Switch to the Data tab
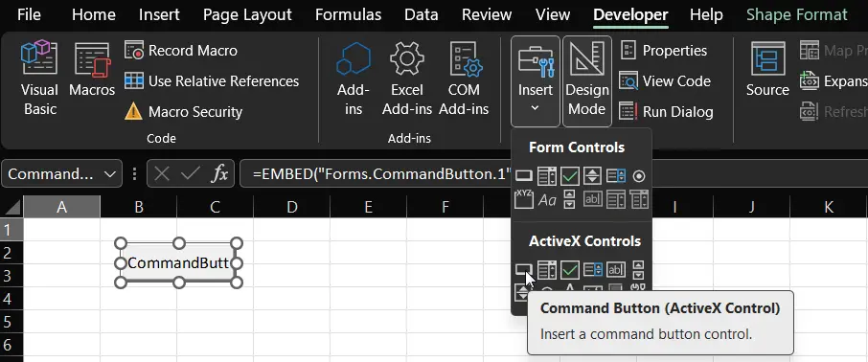Screen dimensions: 868x362 pos(422,15)
